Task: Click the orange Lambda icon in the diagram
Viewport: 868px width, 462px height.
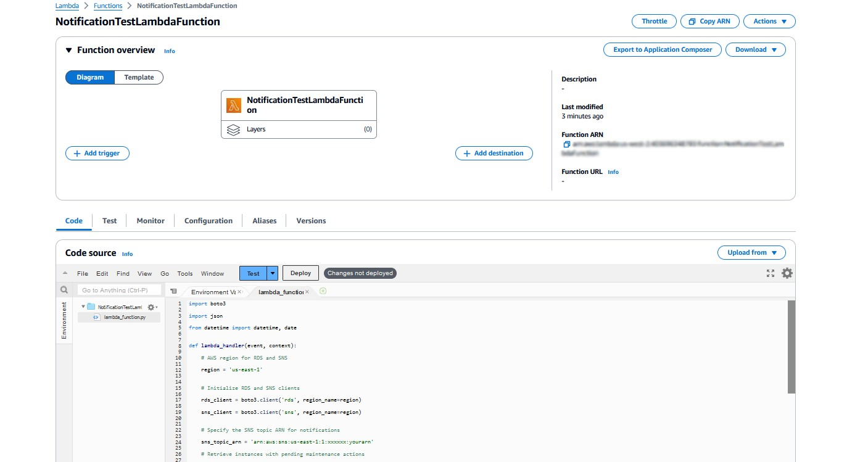Action: 234,105
